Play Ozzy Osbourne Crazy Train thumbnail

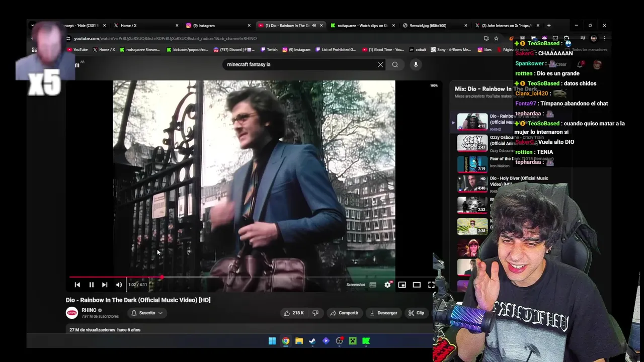click(x=472, y=143)
